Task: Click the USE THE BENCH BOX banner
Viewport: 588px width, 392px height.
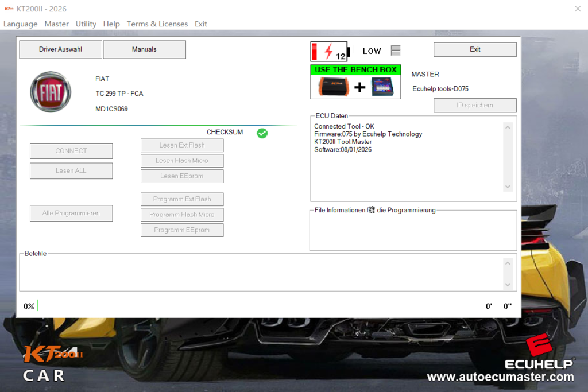Action: [x=355, y=69]
